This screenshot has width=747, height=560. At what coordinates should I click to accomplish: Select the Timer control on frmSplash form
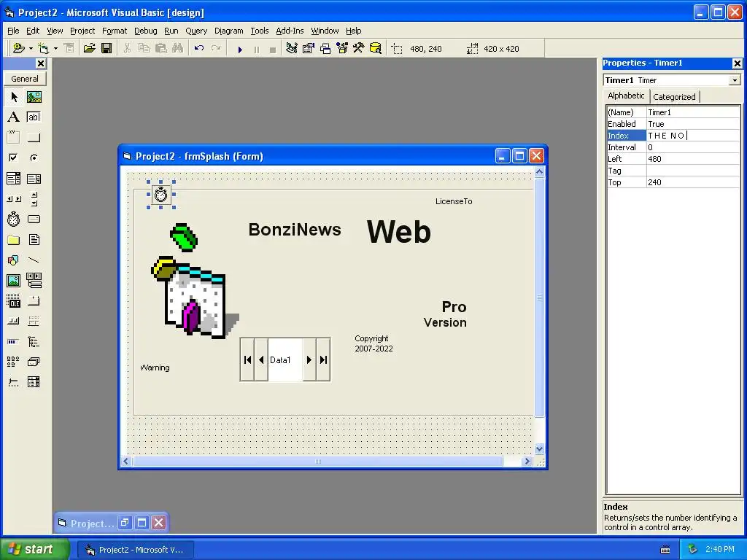click(161, 194)
